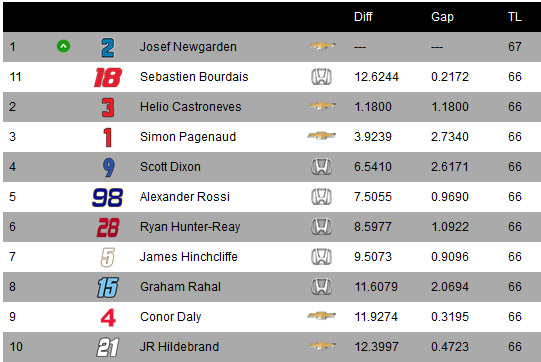The image size is (541, 362).
Task: Select the James Hinchcliffe row name
Action: click(x=188, y=257)
